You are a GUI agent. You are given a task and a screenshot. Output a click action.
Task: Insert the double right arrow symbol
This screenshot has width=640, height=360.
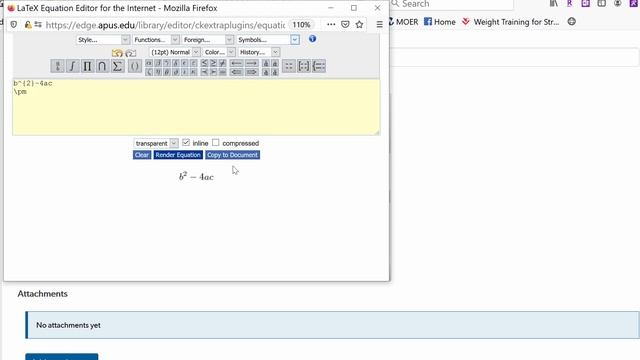pyautogui.click(x=251, y=72)
